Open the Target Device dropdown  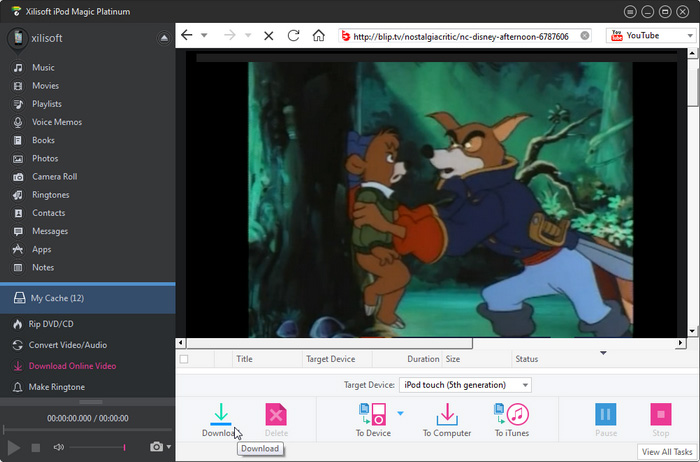click(464, 385)
